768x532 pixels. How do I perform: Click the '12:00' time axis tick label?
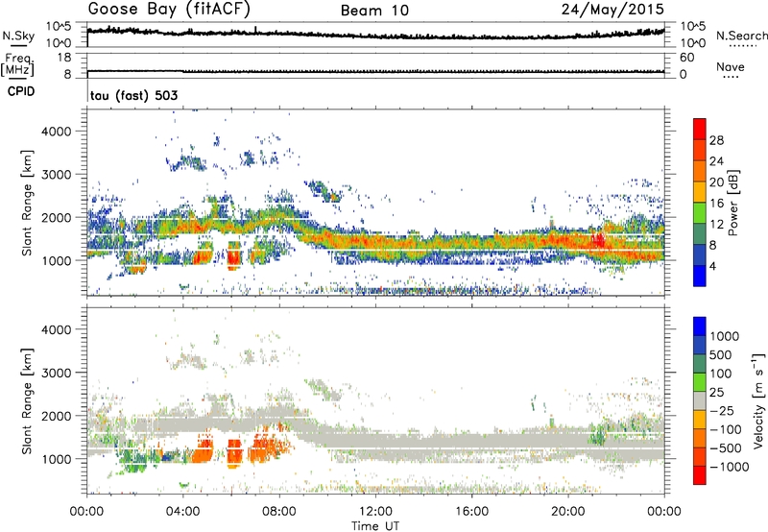[375, 512]
